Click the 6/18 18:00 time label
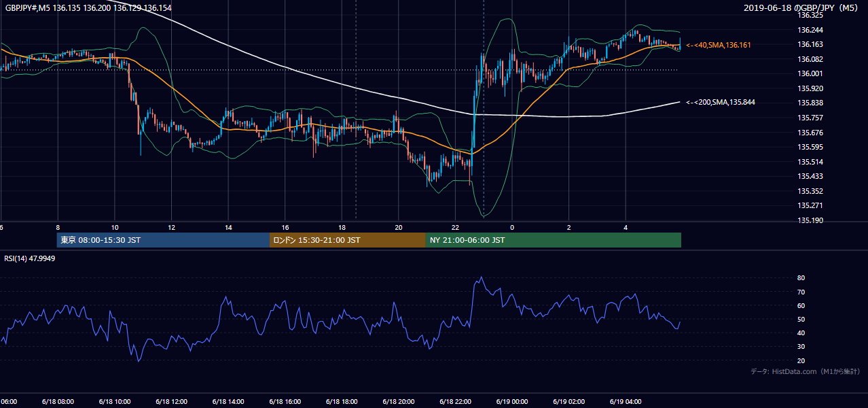Viewport: 868px width, 408px height. pos(340,402)
